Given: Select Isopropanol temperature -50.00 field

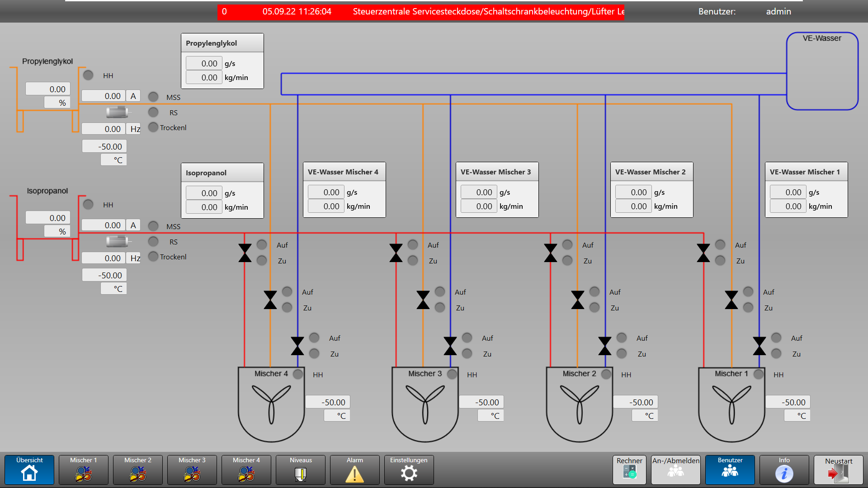Looking at the screenshot, I should point(104,275).
